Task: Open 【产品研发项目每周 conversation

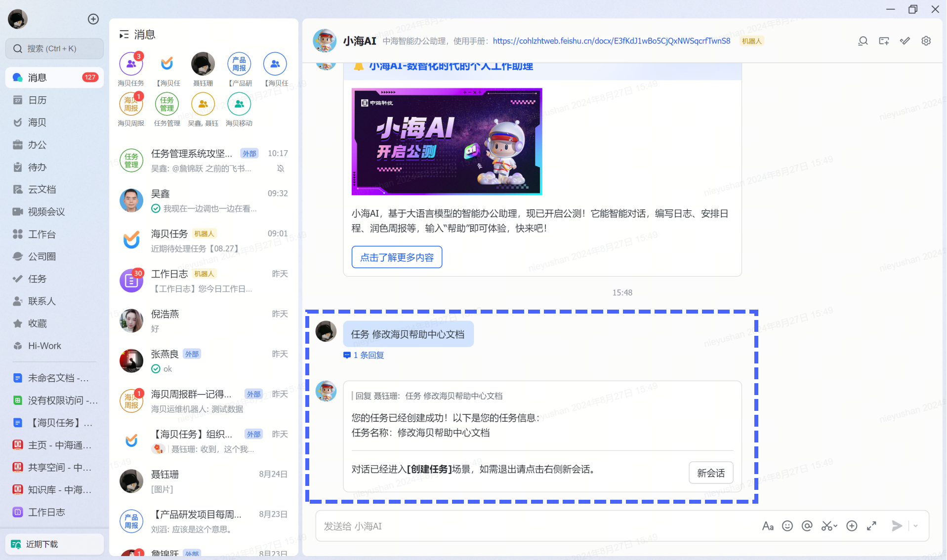Action: click(x=204, y=521)
